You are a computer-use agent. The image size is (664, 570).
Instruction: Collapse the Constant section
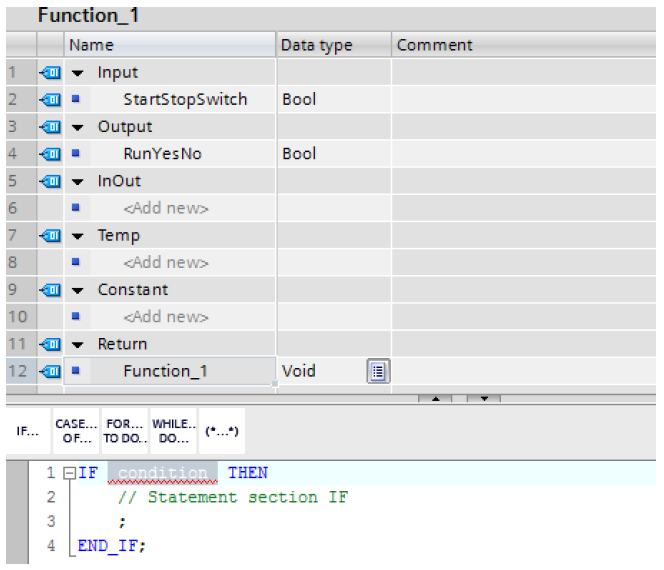[x=77, y=291]
